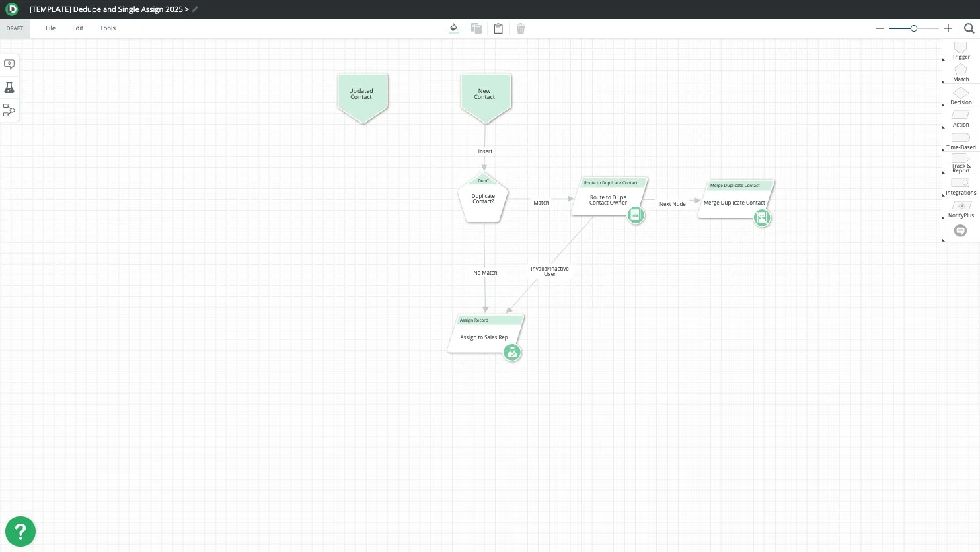Select the Merge Duplicate Contact node
980x552 pixels.
[735, 199]
